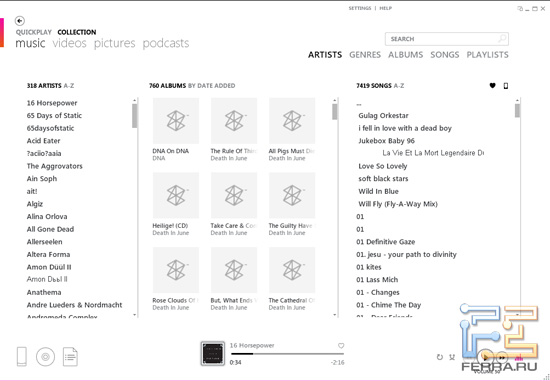Select song soft black stars
The width and height of the screenshot is (550, 381).
click(383, 179)
